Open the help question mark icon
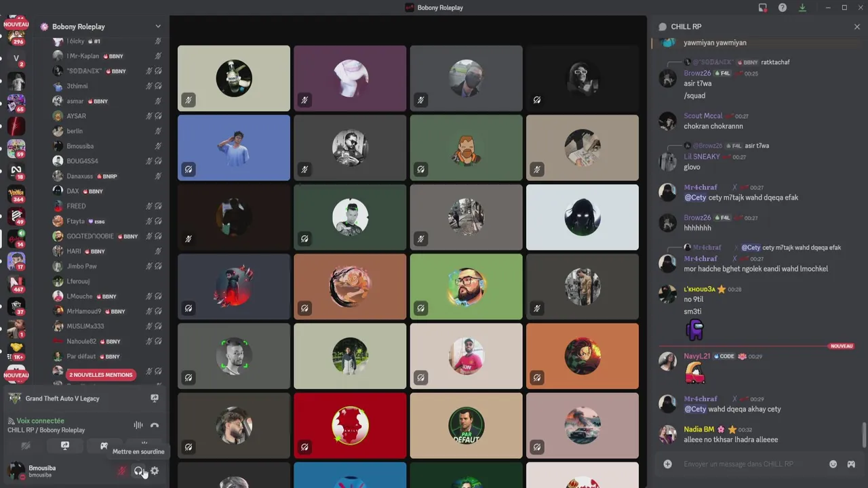This screenshot has height=488, width=868. (x=783, y=7)
